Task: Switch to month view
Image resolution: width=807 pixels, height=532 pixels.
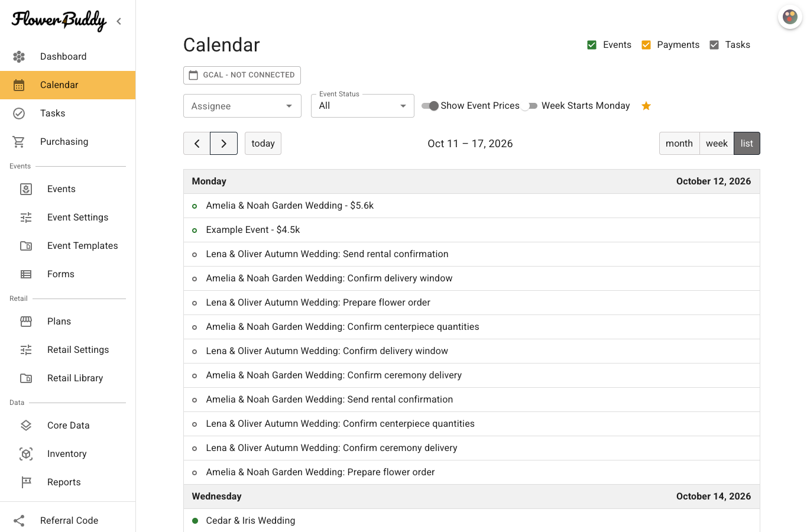Action: pos(679,144)
